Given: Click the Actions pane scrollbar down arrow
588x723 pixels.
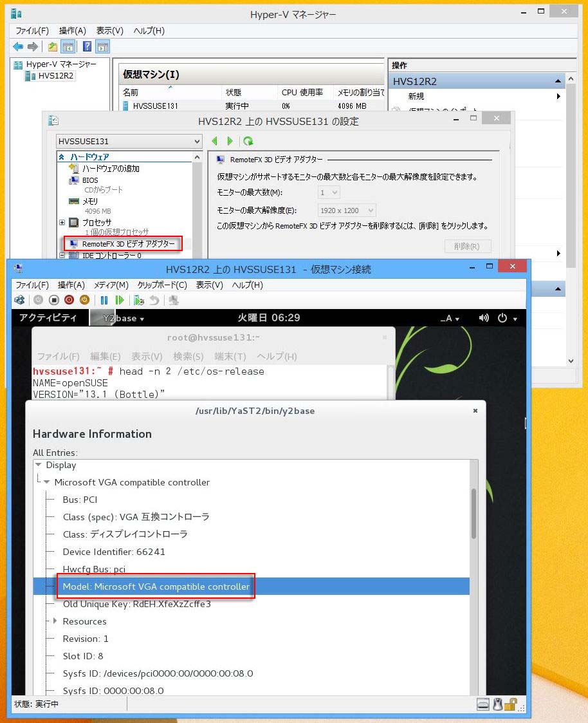Looking at the screenshot, I should [x=571, y=361].
